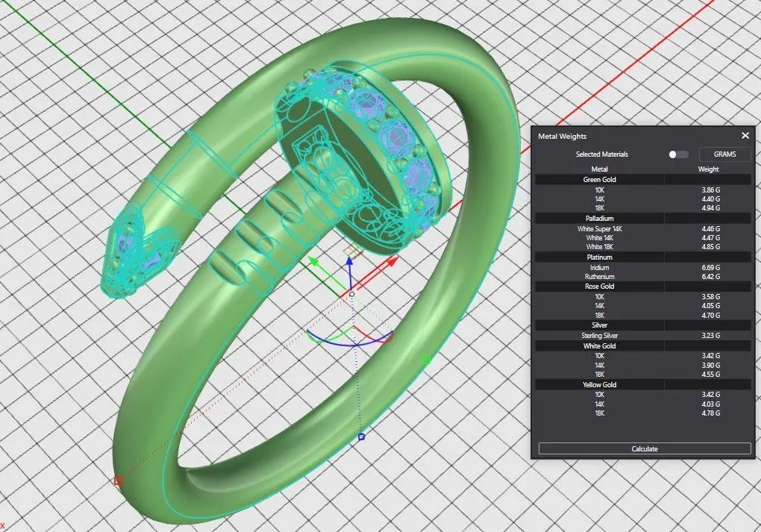761x532 pixels.
Task: Click the GRAMS unit button
Action: [724, 154]
